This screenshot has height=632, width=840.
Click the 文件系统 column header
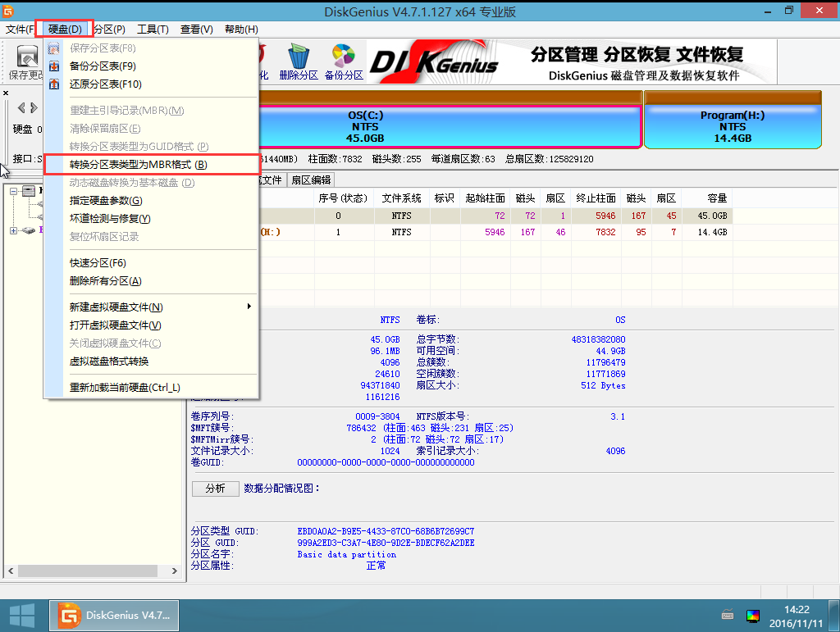pos(401,198)
